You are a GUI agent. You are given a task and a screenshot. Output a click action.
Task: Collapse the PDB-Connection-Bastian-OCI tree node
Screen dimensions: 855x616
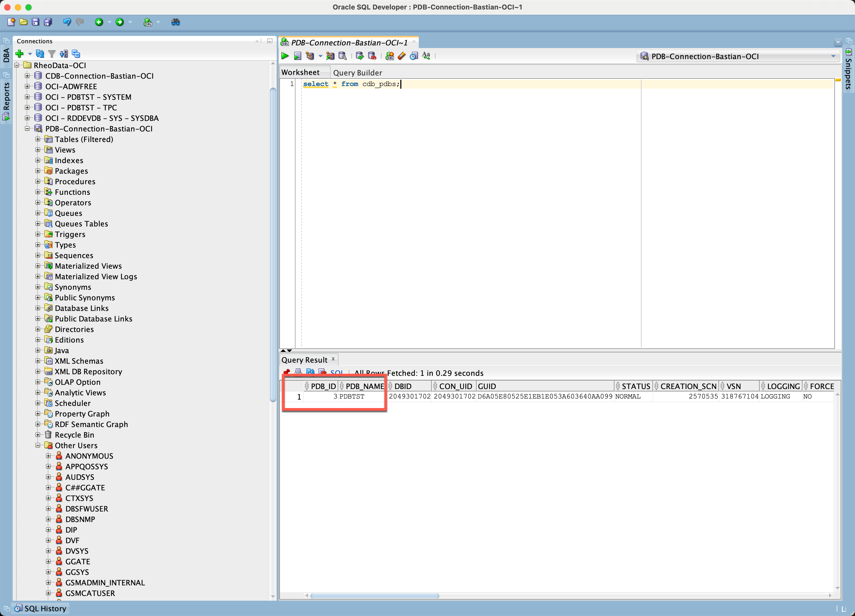pos(27,129)
